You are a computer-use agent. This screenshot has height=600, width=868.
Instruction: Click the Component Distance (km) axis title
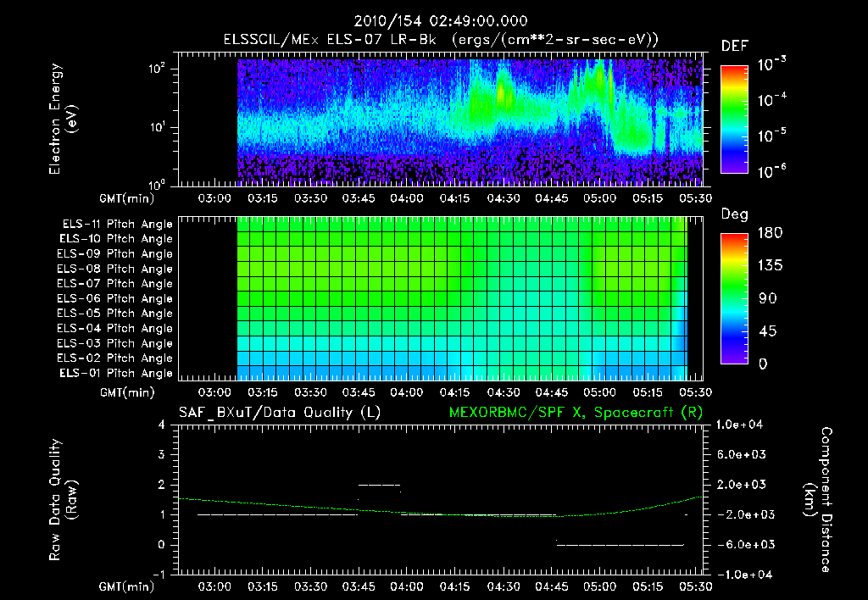818,500
